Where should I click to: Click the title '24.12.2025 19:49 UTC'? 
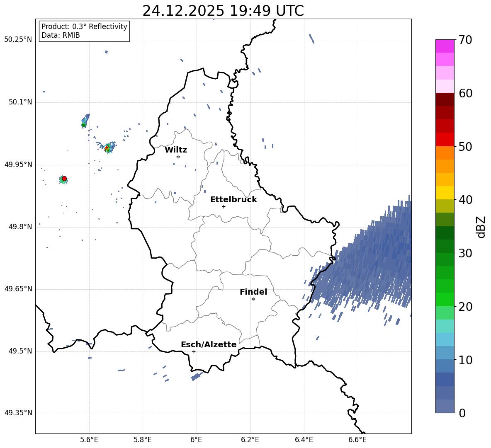coord(223,11)
